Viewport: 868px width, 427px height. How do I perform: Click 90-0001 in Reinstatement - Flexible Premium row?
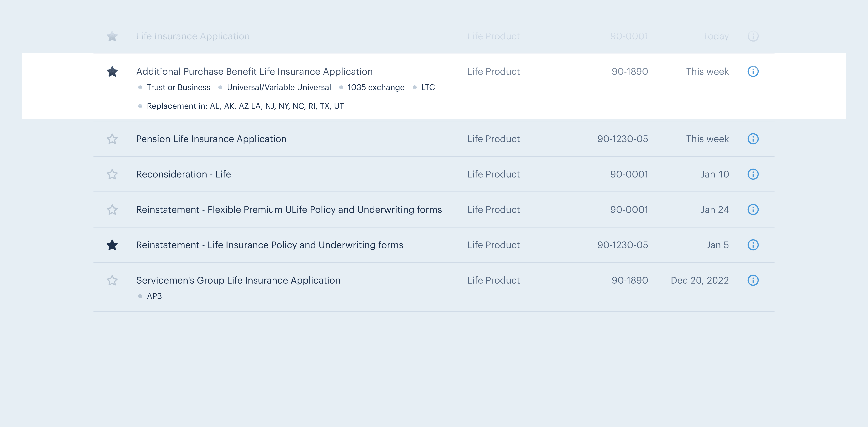click(629, 209)
